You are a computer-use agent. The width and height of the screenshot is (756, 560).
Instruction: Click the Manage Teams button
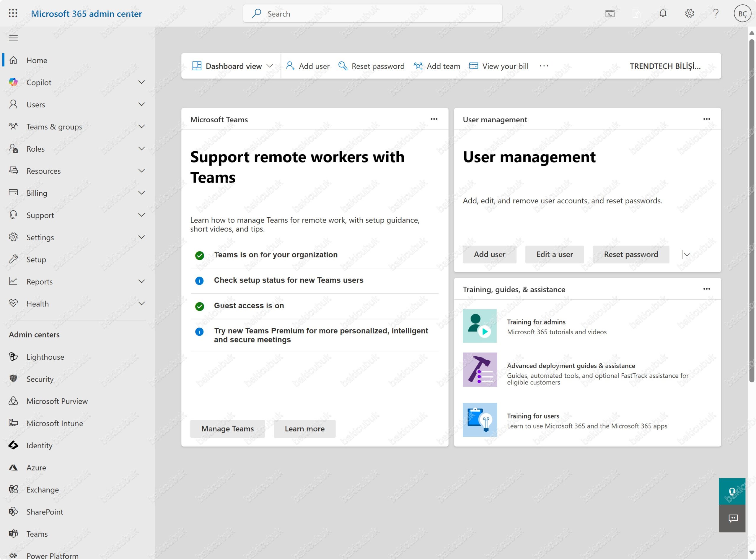point(227,428)
